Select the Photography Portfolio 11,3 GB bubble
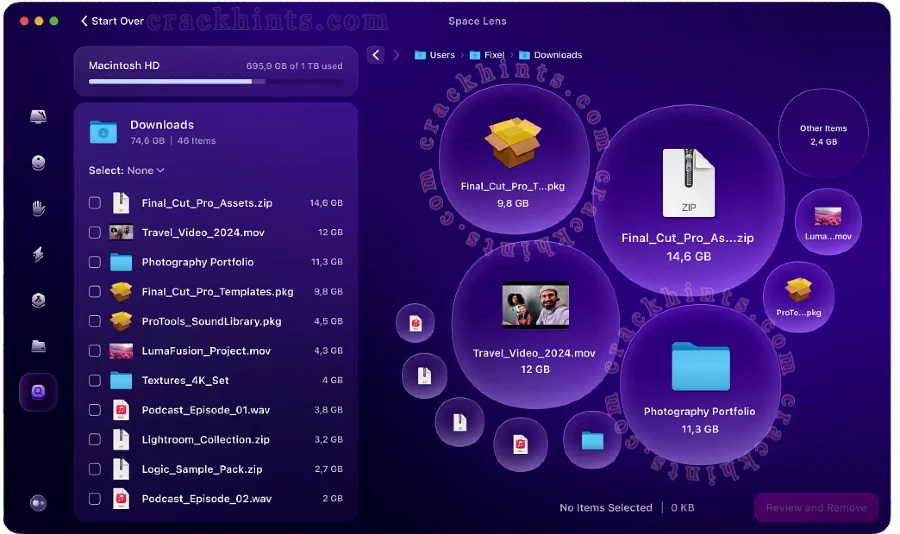The image size is (900, 534). point(700,387)
